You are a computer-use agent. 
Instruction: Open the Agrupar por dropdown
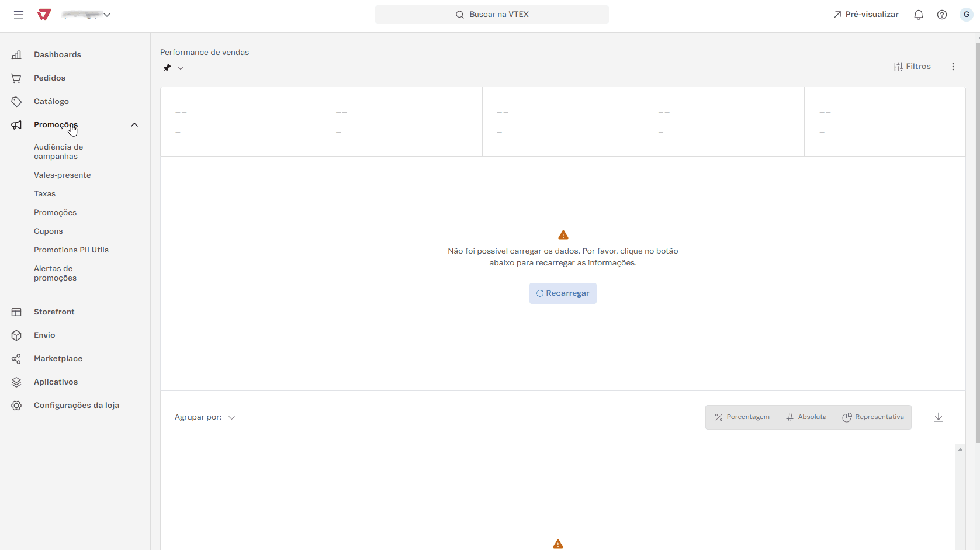click(x=205, y=417)
